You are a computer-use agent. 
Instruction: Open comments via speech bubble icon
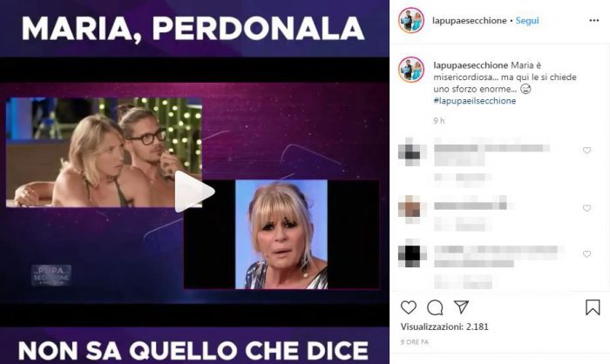(x=435, y=307)
